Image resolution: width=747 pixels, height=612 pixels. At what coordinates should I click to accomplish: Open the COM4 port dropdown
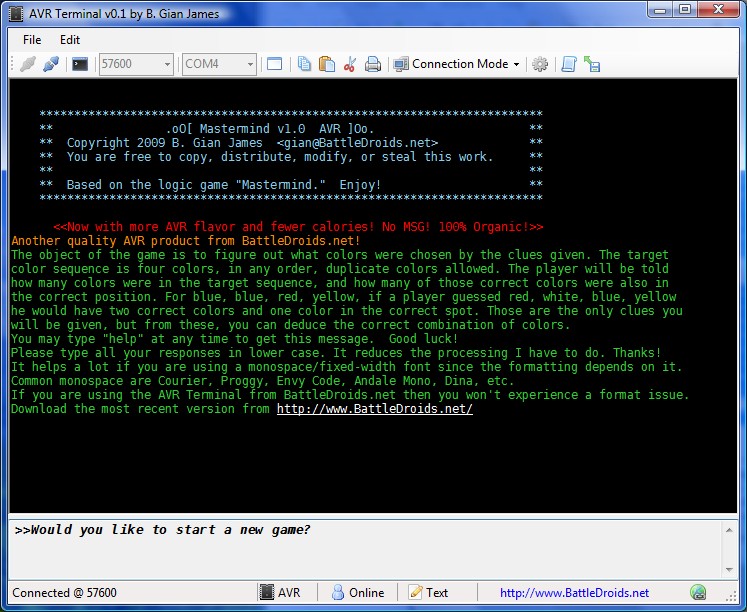click(219, 64)
